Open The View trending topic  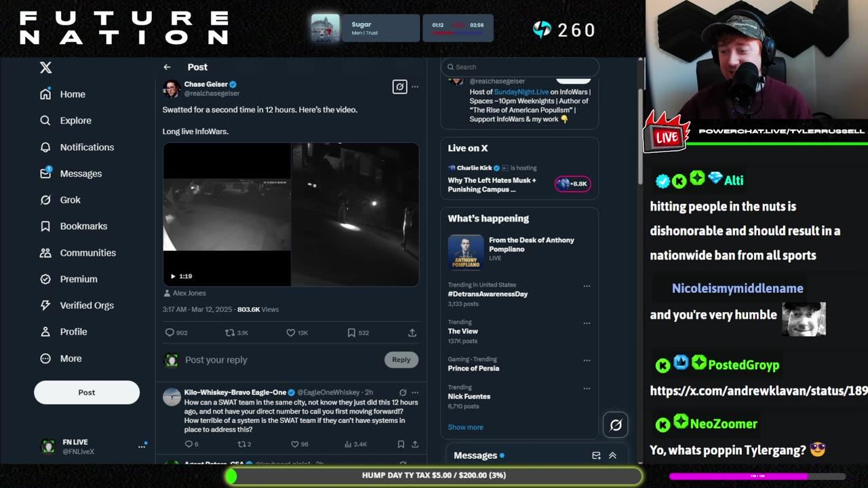click(x=462, y=331)
